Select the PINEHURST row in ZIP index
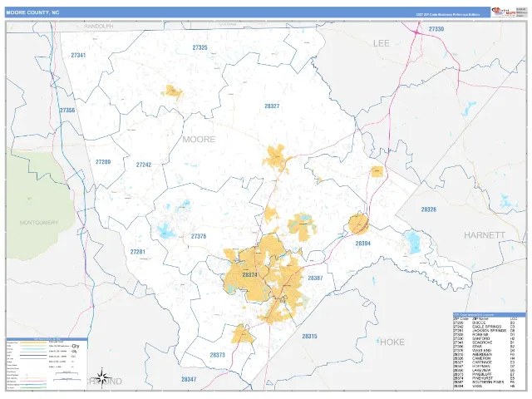Viewport: 532px width, 399px height. pos(490,378)
